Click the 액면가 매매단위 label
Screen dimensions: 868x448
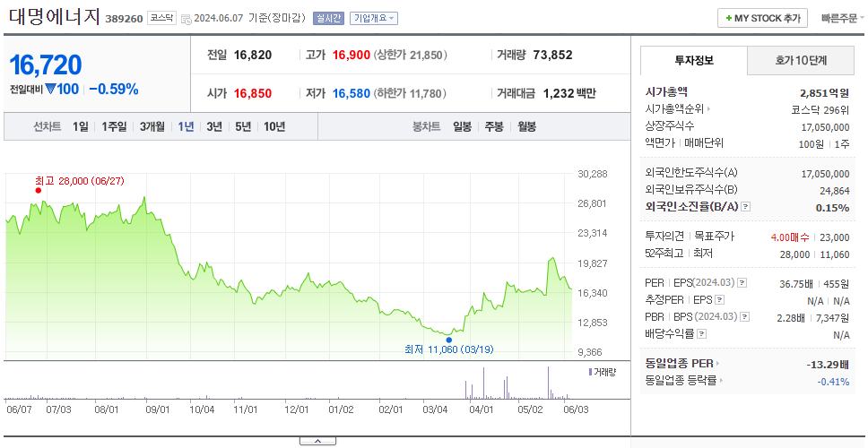[684, 143]
